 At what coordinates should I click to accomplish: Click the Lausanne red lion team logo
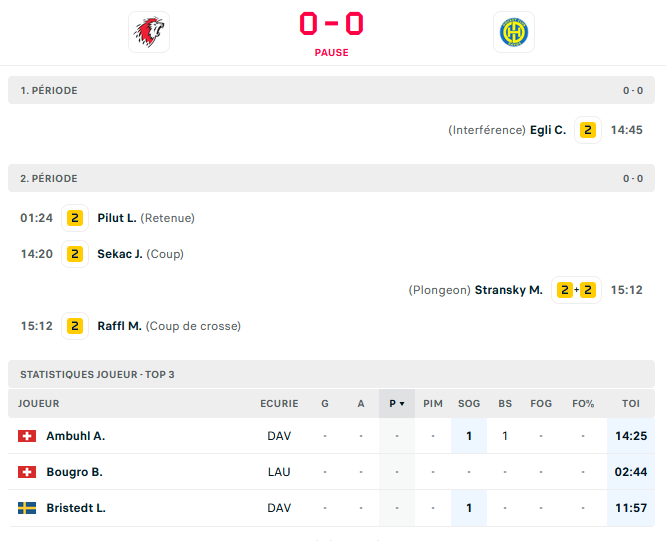point(149,32)
